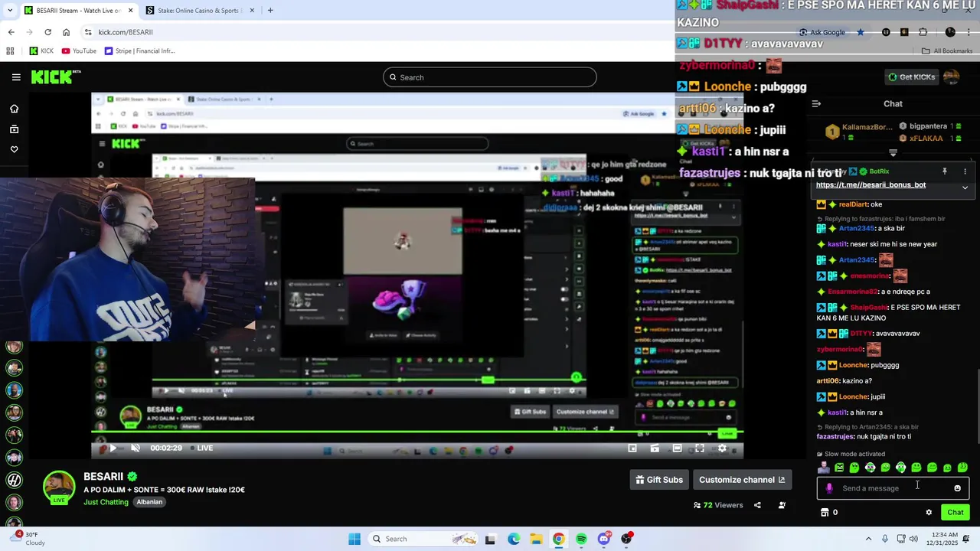Go to Home in Kick sidebar
This screenshot has height=551, width=980.
(x=14, y=109)
